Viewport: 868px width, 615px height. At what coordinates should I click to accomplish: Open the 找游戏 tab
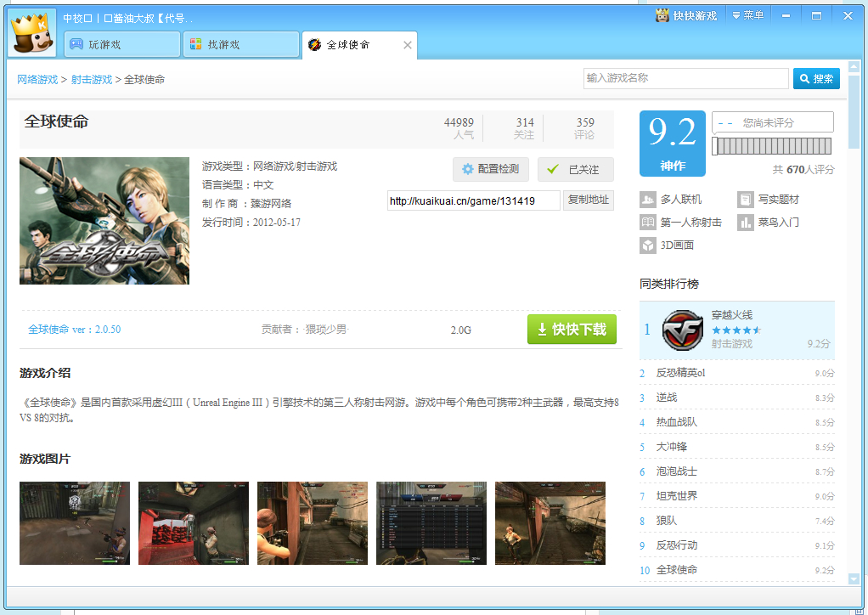click(x=241, y=44)
